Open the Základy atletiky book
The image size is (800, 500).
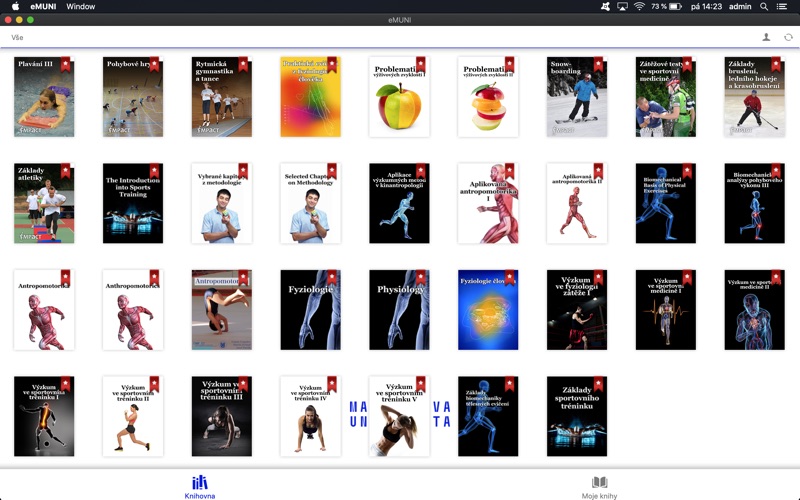44,203
